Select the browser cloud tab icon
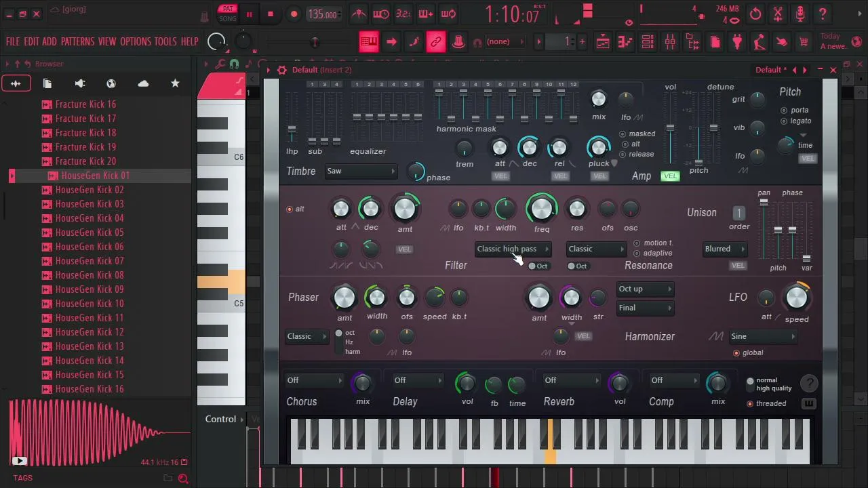Screen dimensions: 868x488 tap(143, 83)
